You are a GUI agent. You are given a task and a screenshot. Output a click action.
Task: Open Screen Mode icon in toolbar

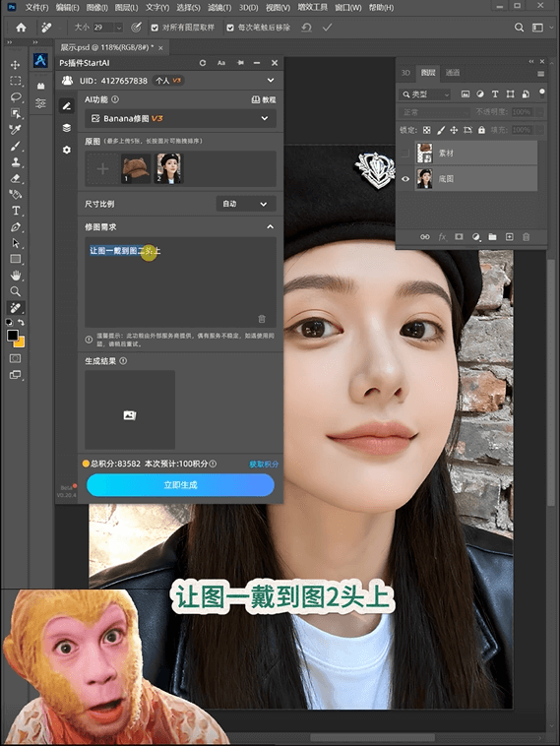coord(15,375)
